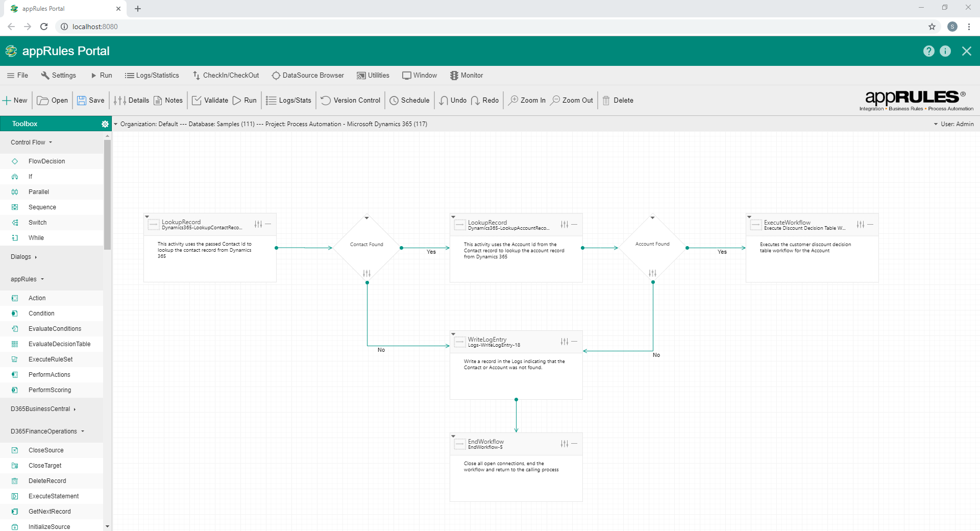
Task: Validate the workflow via the Validate icon
Action: tap(210, 100)
